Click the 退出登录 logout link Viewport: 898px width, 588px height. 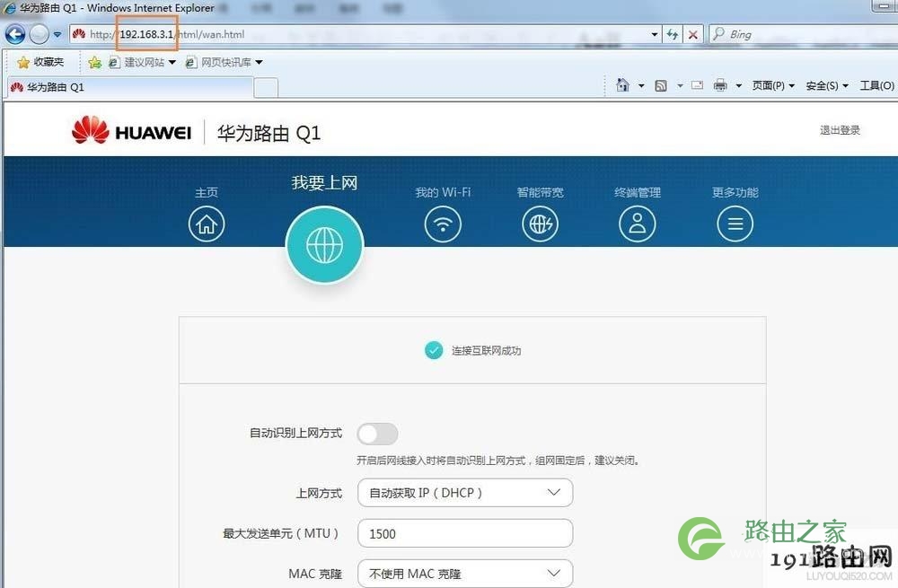840,130
